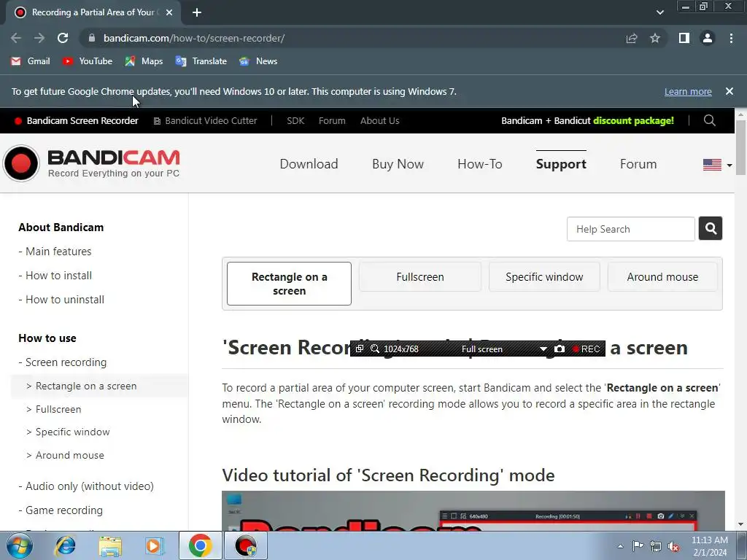This screenshot has width=747, height=560.
Task: Open a new tab with plus icon
Action: (197, 12)
